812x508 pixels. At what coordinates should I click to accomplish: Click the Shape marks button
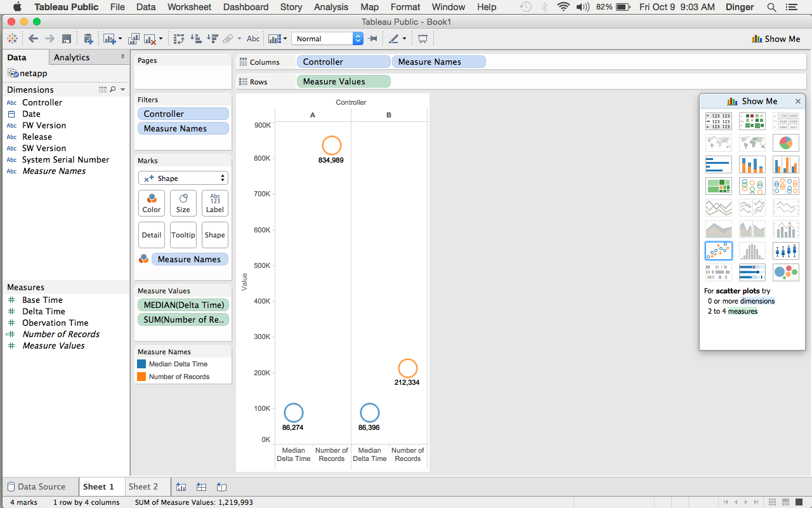pyautogui.click(x=215, y=235)
